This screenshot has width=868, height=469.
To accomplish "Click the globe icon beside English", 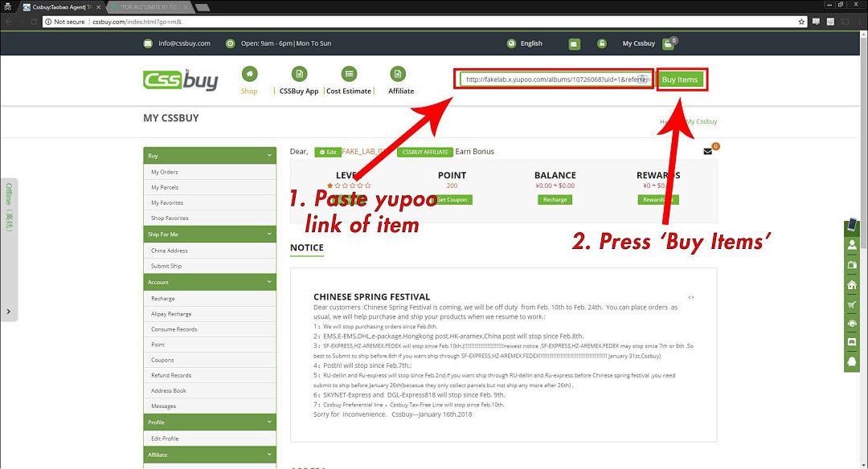I will 511,43.
